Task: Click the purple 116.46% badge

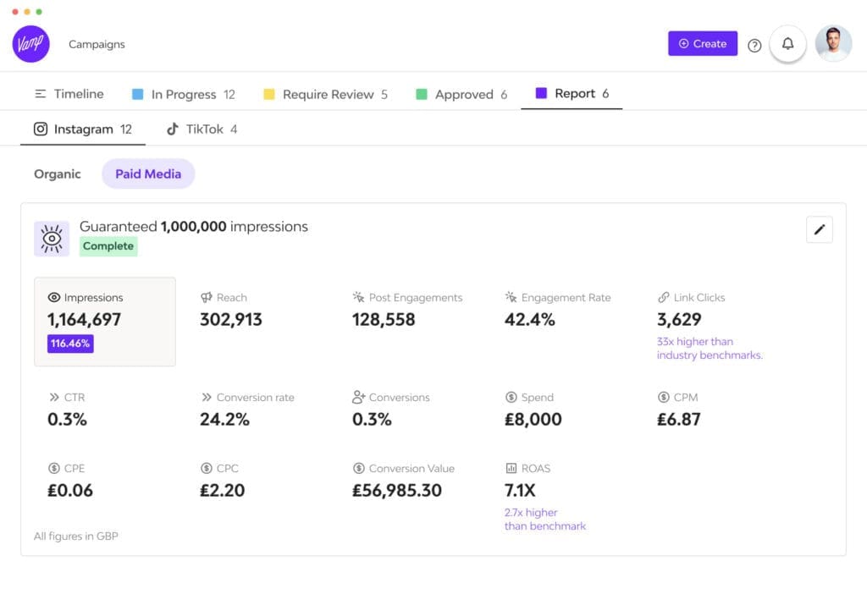Action: pos(70,344)
